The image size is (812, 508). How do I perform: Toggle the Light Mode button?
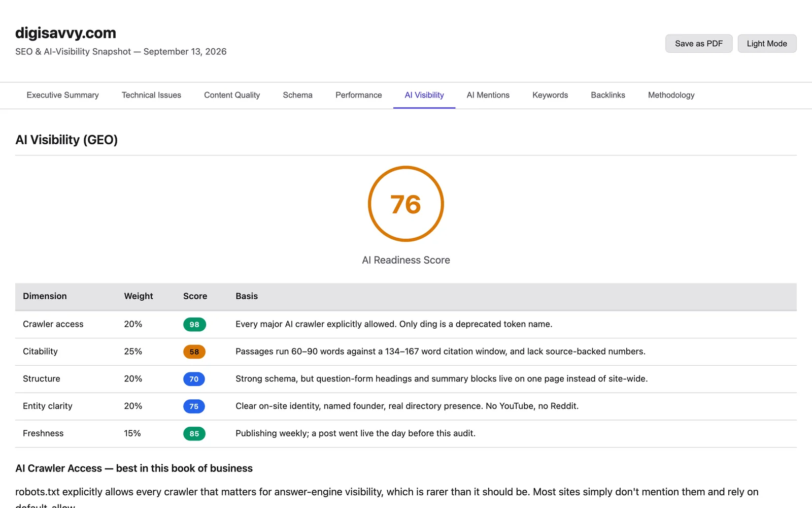coord(766,44)
